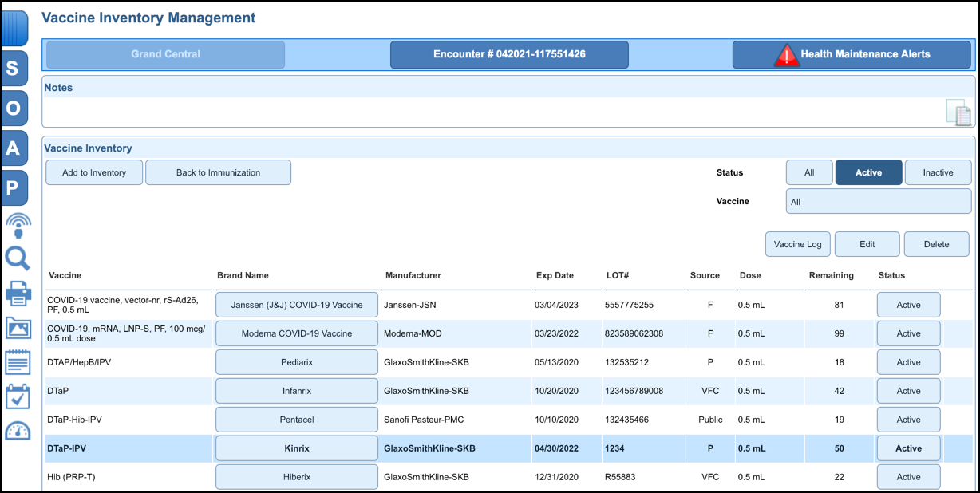Open Encounter # 042021-117551426 tab

509,54
